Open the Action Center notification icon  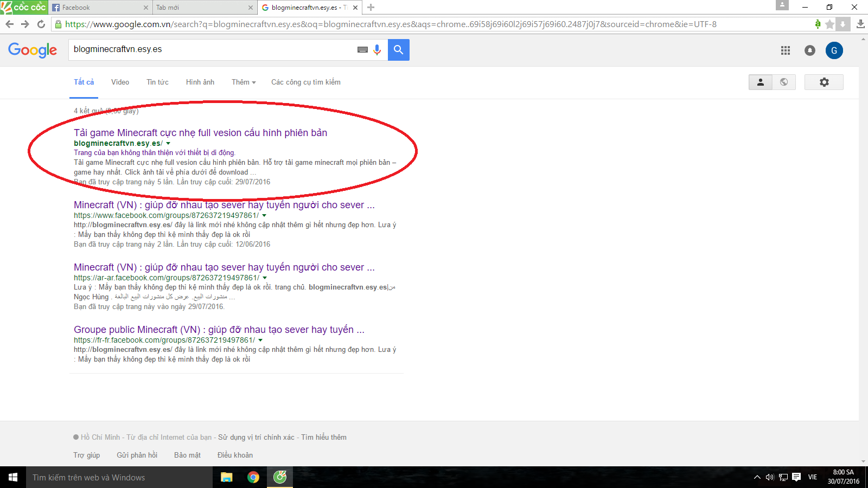point(796,477)
